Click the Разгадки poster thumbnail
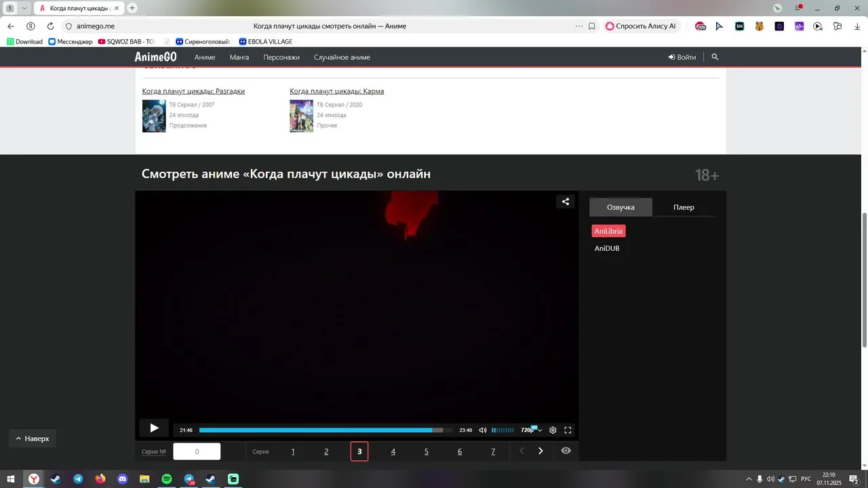The height and width of the screenshot is (488, 868). coord(154,116)
